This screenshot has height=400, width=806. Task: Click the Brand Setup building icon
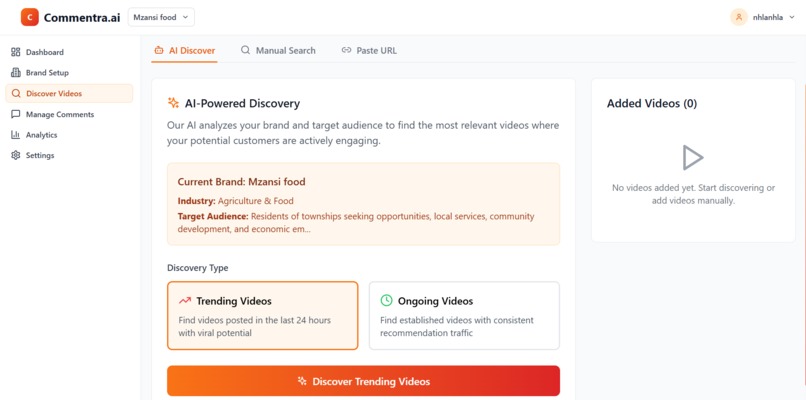point(15,72)
